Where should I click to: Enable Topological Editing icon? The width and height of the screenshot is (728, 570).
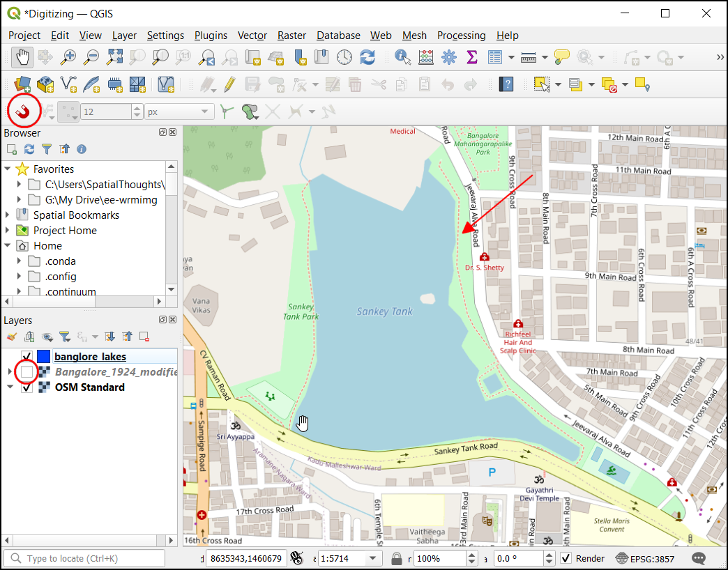pyautogui.click(x=226, y=111)
